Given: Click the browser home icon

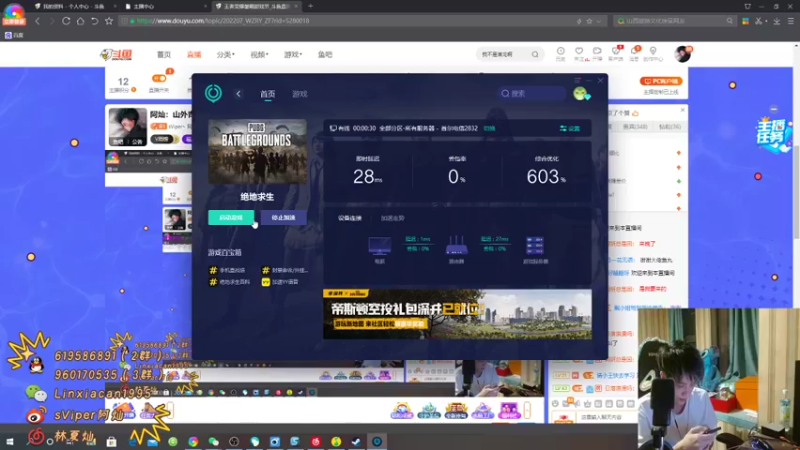Looking at the screenshot, I should click(80, 21).
